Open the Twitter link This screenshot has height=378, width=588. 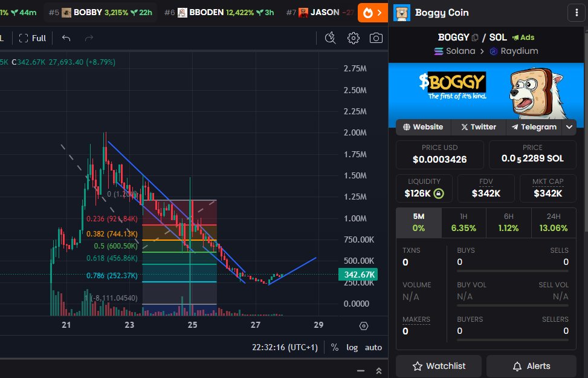pos(479,127)
